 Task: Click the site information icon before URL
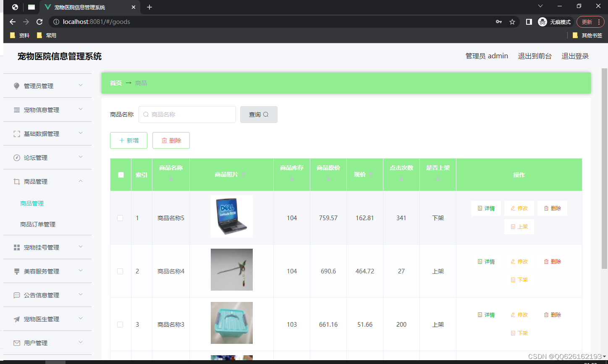(56, 22)
